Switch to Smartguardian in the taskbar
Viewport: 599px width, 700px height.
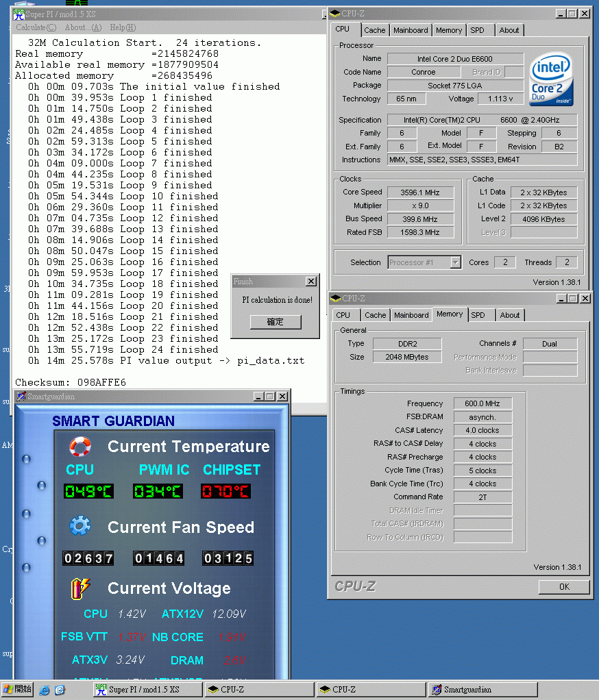click(x=482, y=690)
